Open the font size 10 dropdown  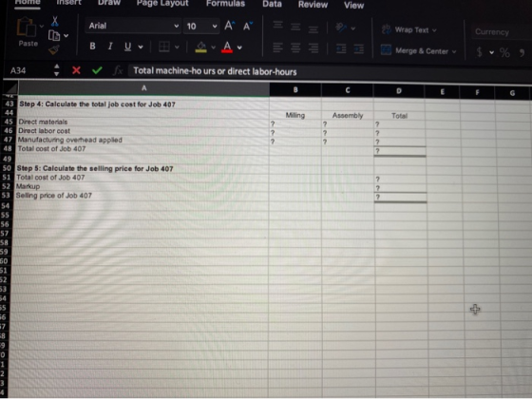201,27
